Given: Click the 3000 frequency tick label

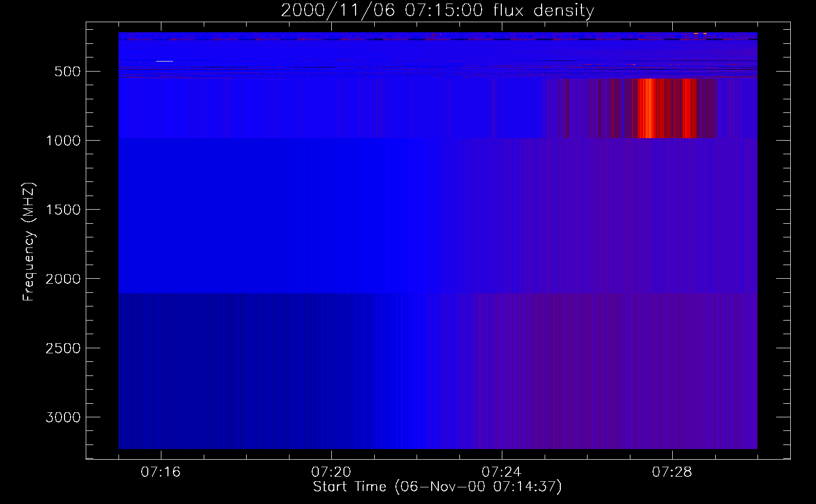Looking at the screenshot, I should [x=63, y=417].
